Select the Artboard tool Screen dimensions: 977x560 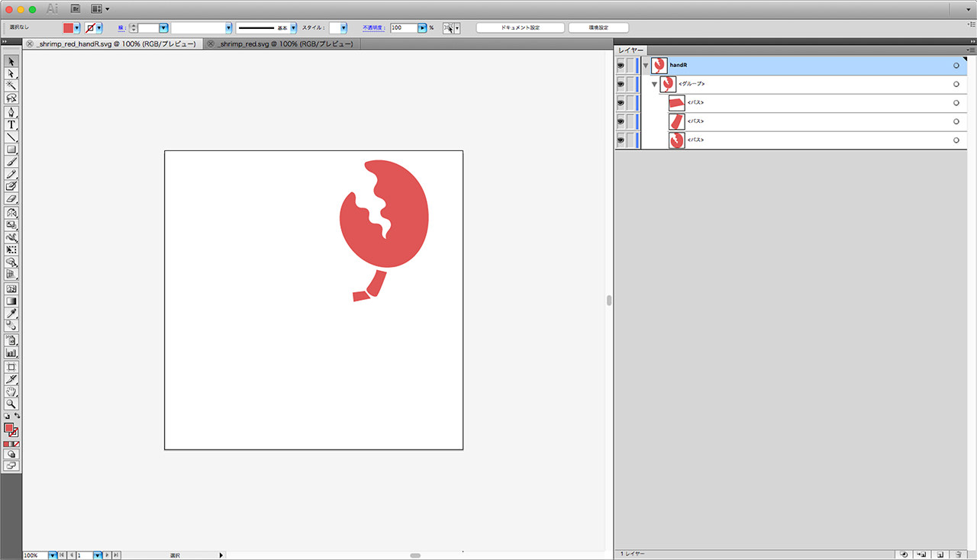[11, 367]
